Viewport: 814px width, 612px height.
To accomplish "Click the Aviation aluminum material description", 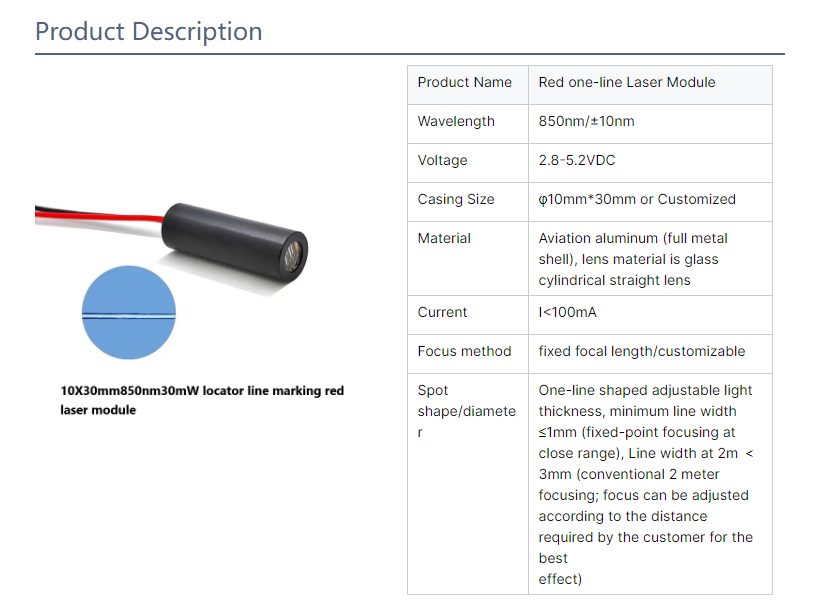I will pyautogui.click(x=633, y=259).
